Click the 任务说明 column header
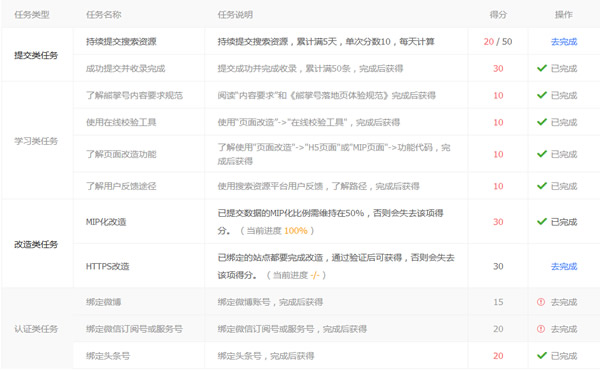Screen dimensions: 600x371 [235, 15]
